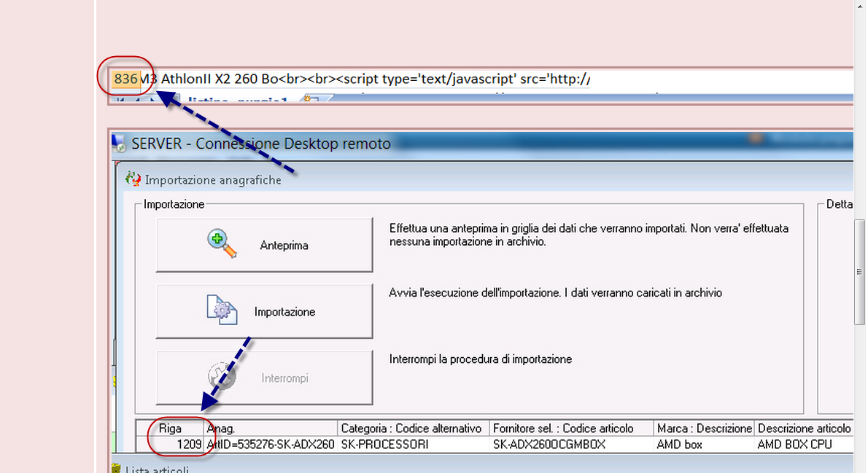Viewport: 868px width, 473px height.
Task: Click the highlighted 836 row number
Action: pyautogui.click(x=125, y=79)
